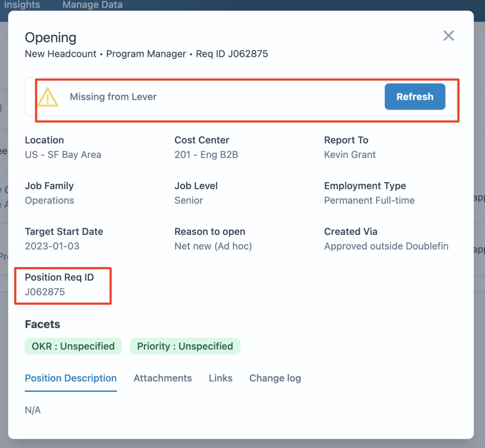
Task: Click the Priority : Unspecified facet chip
Action: (185, 346)
